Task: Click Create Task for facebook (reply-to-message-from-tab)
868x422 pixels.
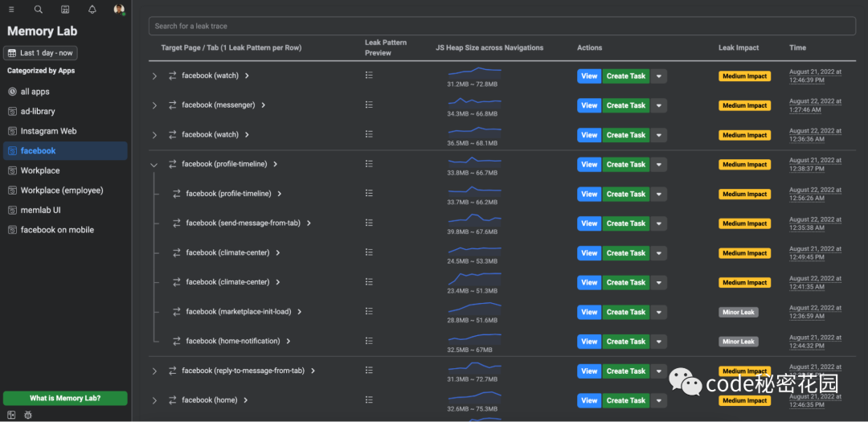Action: pyautogui.click(x=626, y=371)
